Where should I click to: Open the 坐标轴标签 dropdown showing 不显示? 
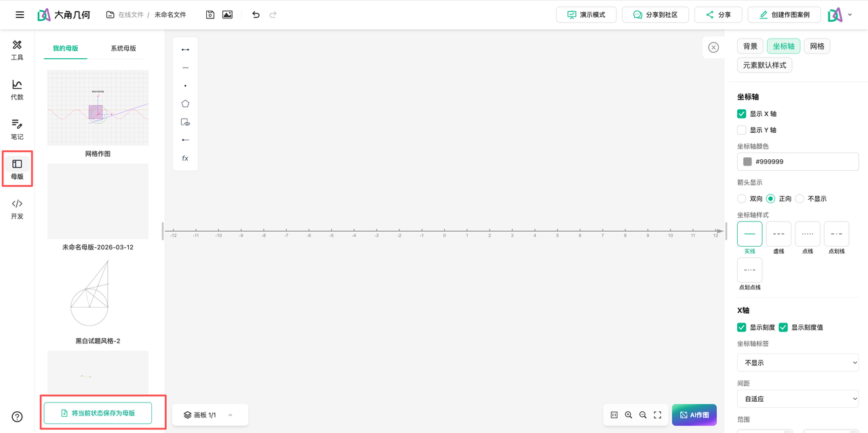(797, 363)
